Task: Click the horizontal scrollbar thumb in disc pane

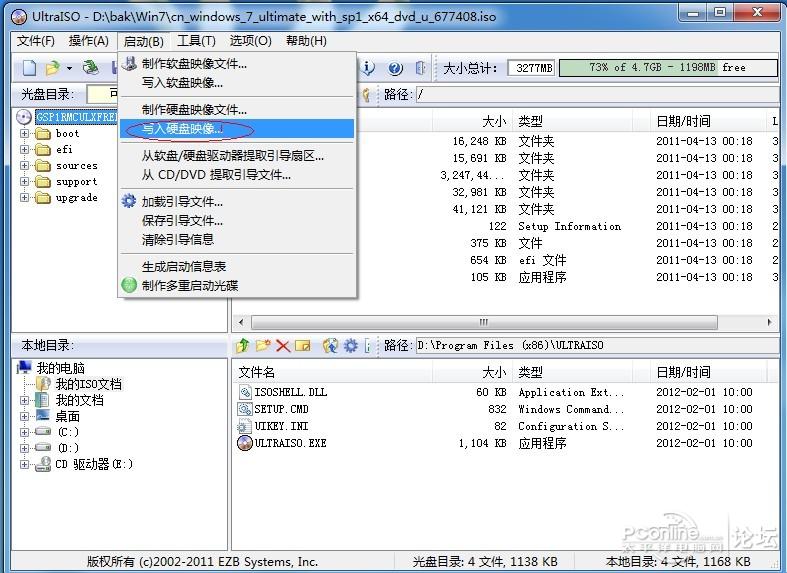Action: [484, 322]
